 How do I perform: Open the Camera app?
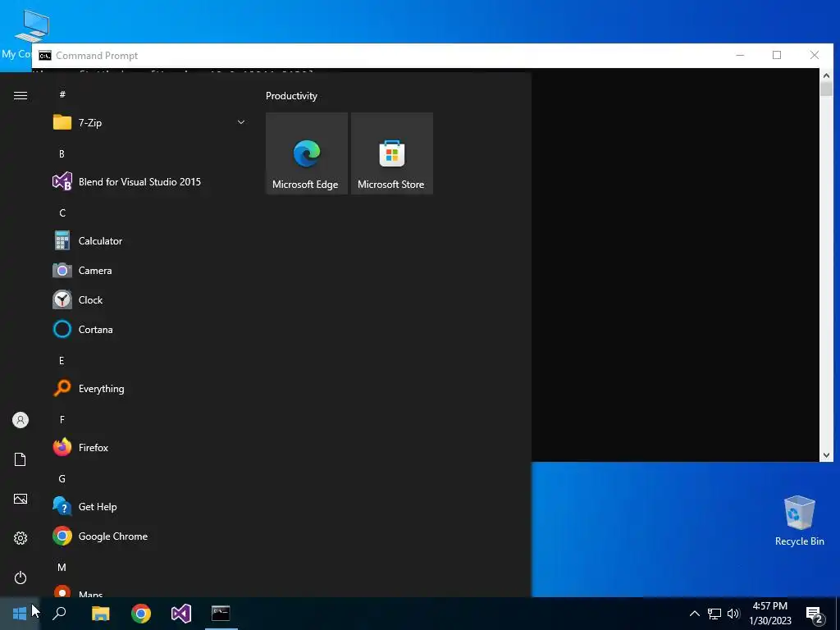point(150,271)
